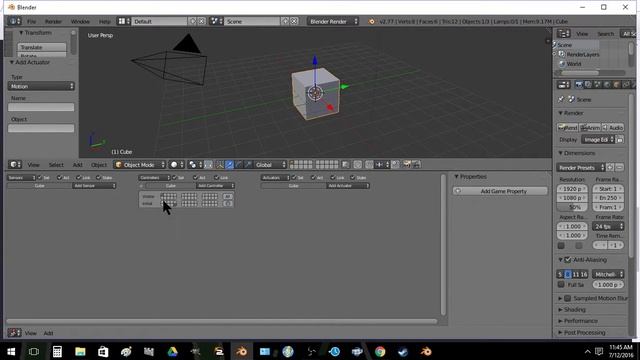
Task: Open Blender from the Windows taskbar
Action: pos(242,351)
